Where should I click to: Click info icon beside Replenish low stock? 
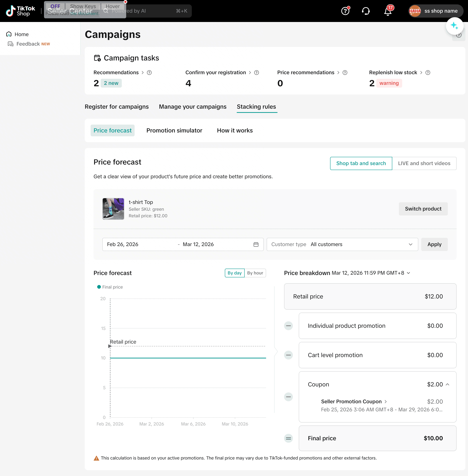428,72
